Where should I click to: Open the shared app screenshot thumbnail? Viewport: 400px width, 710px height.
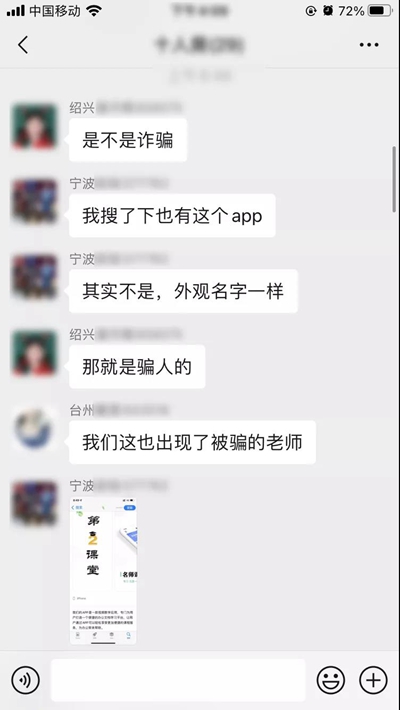click(x=103, y=571)
